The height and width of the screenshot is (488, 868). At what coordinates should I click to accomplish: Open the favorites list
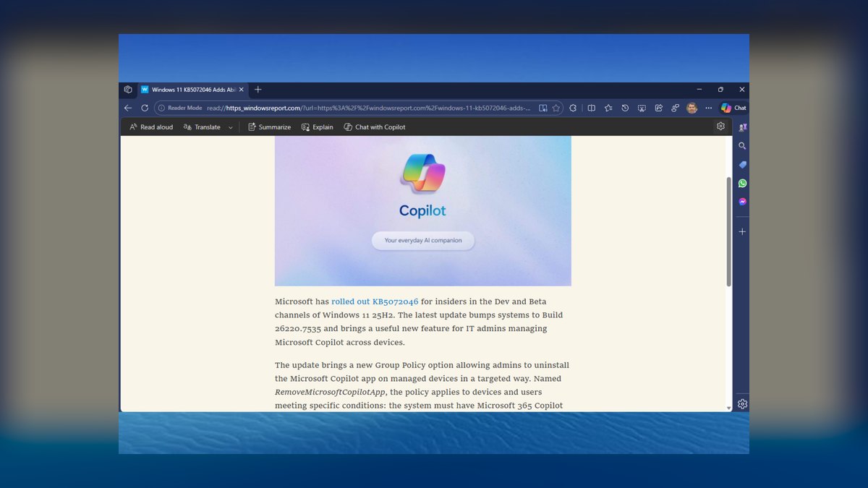click(608, 108)
